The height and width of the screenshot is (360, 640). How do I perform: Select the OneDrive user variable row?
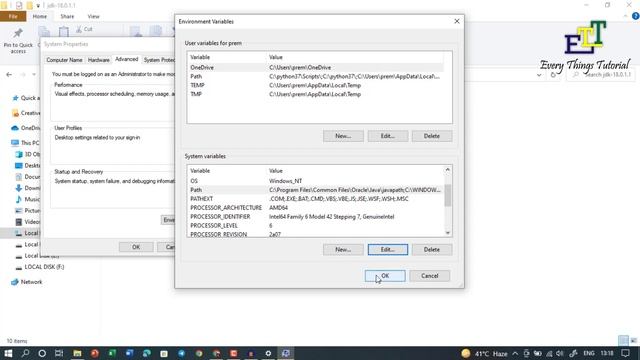pos(315,67)
